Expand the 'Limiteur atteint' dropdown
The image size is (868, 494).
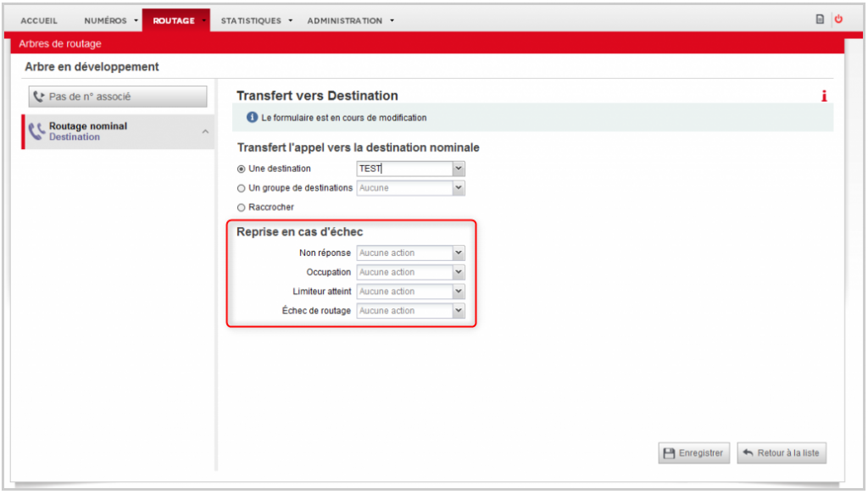point(410,291)
